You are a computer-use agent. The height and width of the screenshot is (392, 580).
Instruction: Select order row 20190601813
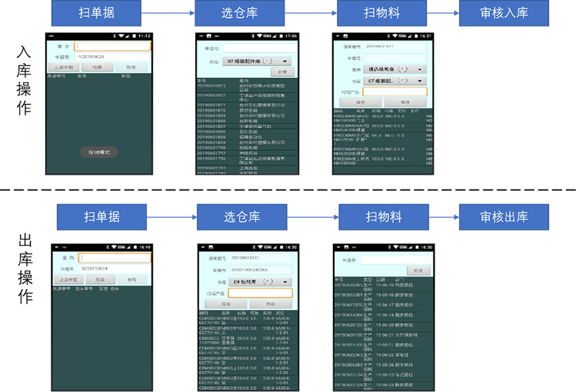247,87
